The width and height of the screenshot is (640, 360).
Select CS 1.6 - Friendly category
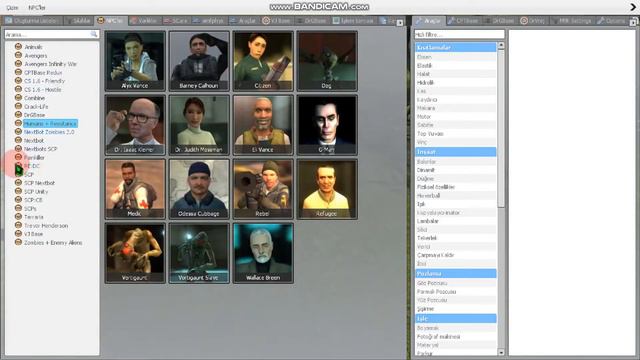click(44, 81)
